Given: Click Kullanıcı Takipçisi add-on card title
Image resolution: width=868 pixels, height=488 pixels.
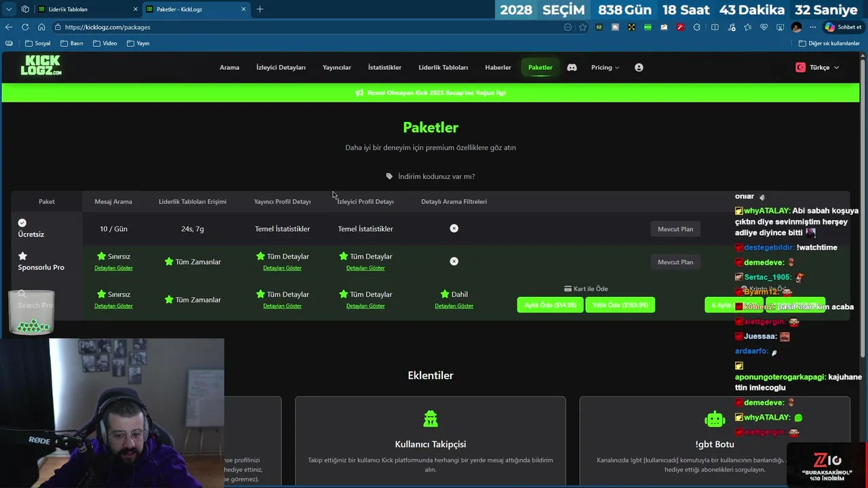Looking at the screenshot, I should (x=431, y=444).
